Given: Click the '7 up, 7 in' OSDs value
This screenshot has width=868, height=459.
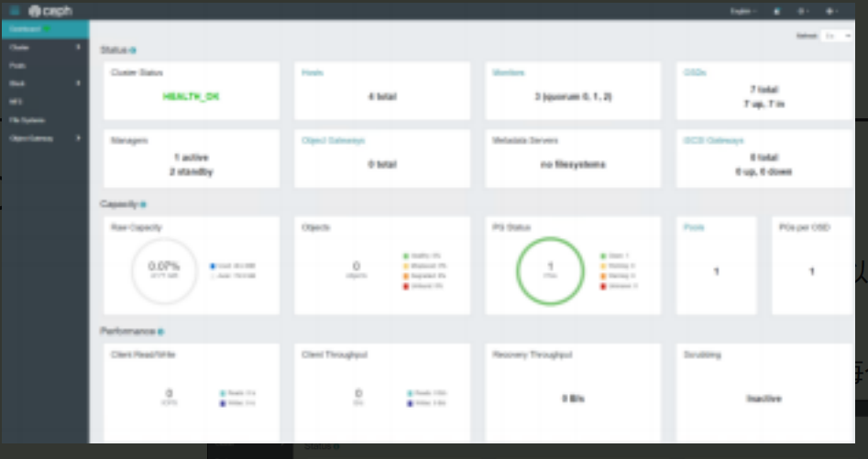Looking at the screenshot, I should tap(764, 104).
